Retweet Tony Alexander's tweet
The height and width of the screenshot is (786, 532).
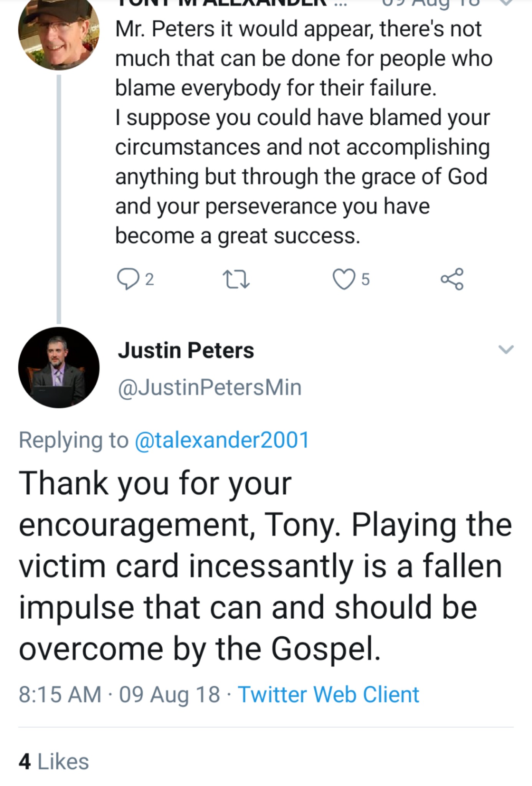click(236, 279)
